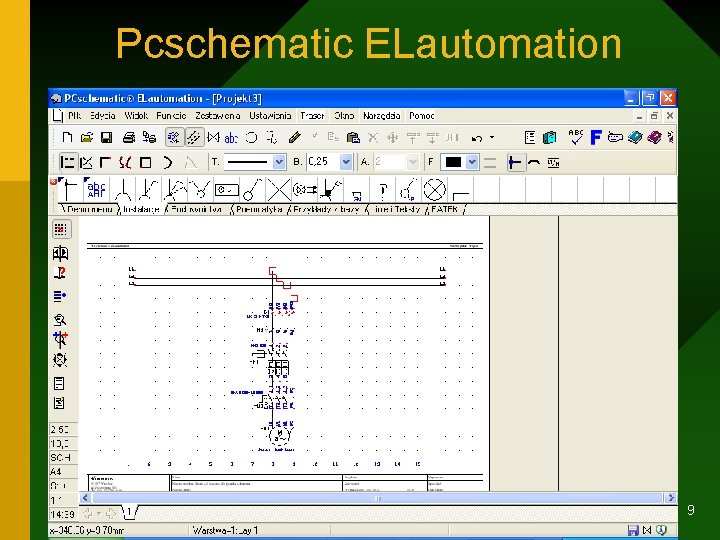
Task: Open the Narzędzia menu
Action: pos(382,116)
